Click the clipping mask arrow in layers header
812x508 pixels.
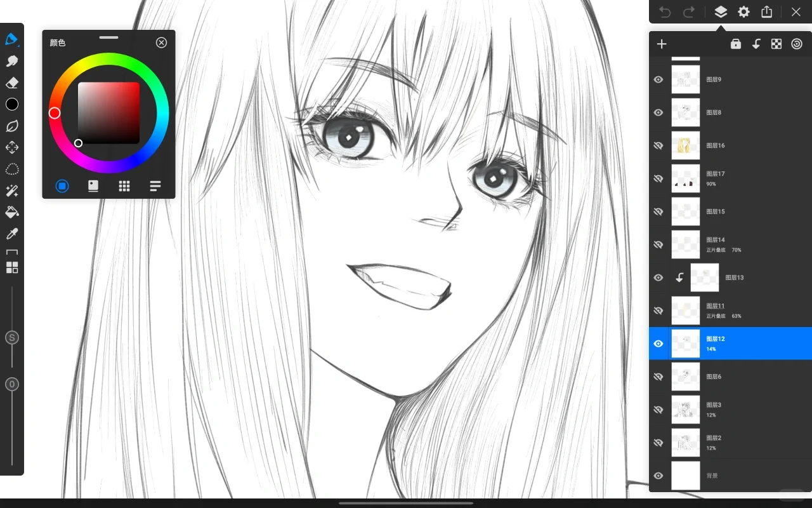coord(756,44)
